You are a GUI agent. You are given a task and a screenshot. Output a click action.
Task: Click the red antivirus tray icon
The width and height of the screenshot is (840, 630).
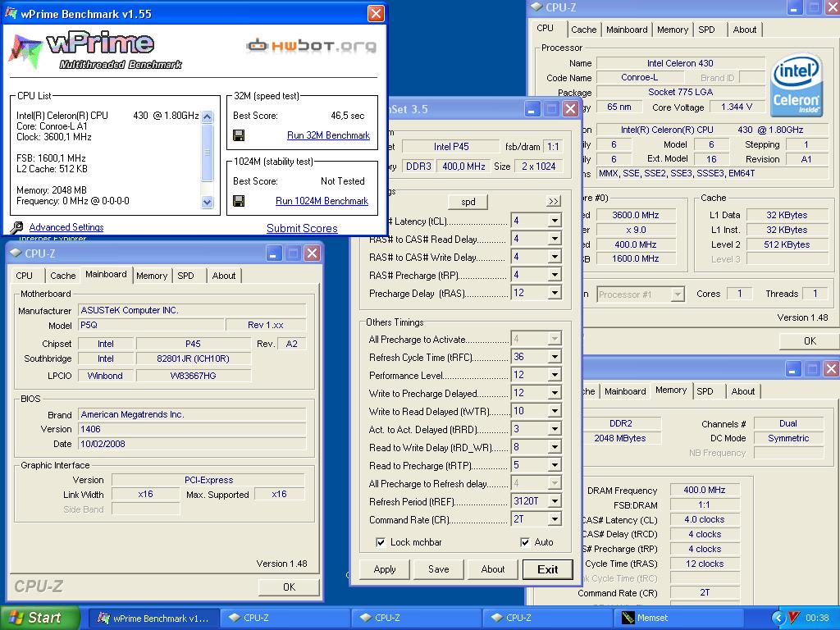click(x=795, y=618)
